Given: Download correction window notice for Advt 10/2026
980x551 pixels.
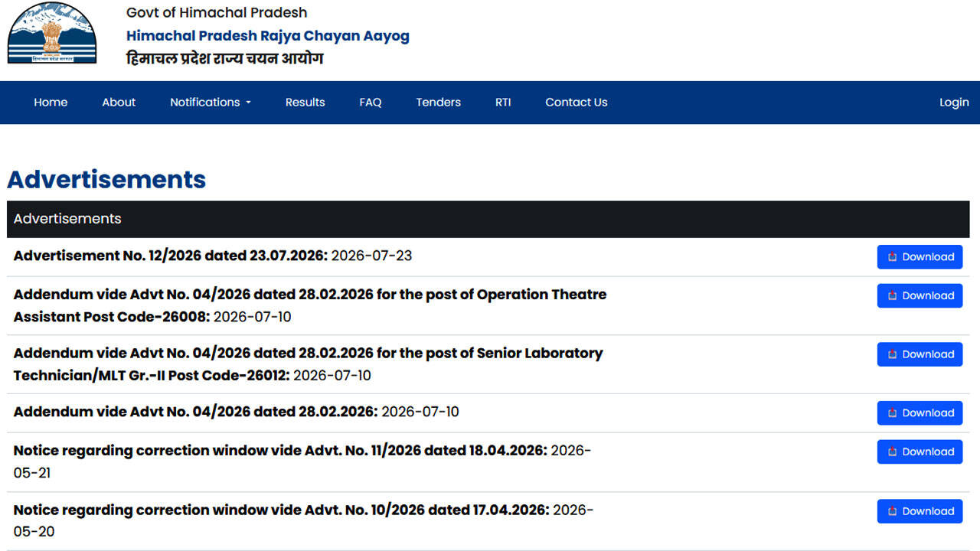Looking at the screenshot, I should 920,511.
